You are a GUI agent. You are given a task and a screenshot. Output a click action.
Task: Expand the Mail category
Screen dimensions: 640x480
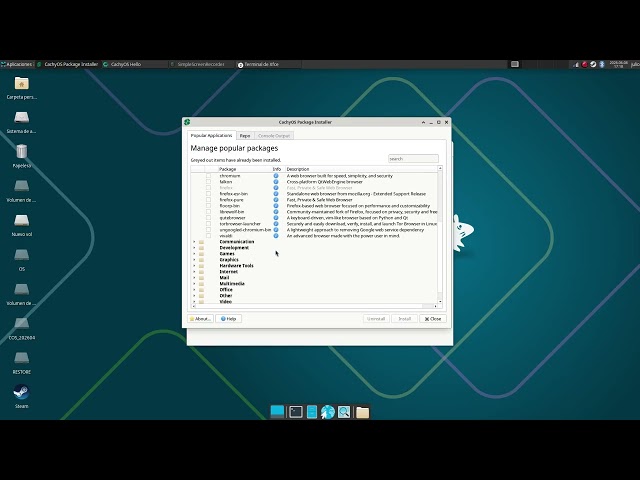(x=194, y=278)
